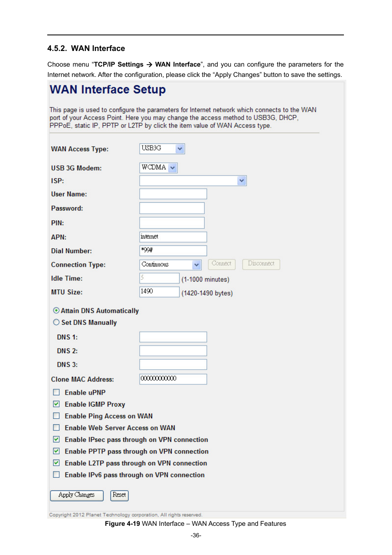The width and height of the screenshot is (392, 555).
Task: Click the APN field containing internet
Action: [173, 237]
